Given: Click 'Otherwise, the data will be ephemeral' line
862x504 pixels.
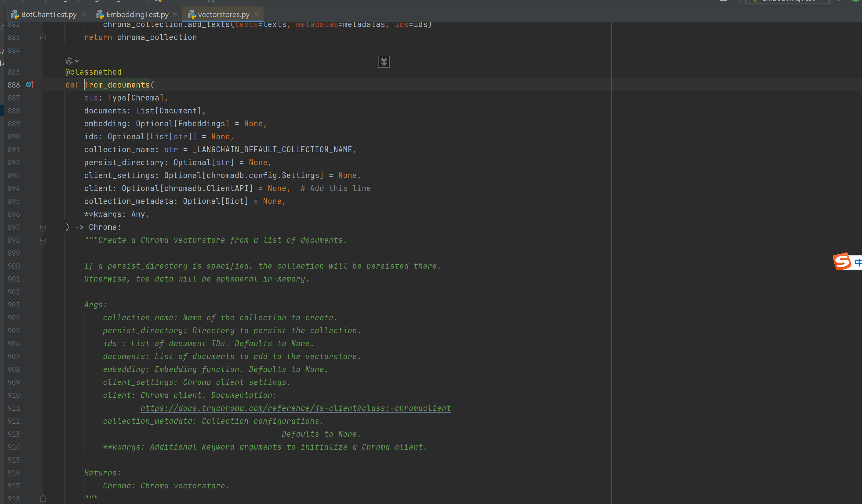Looking at the screenshot, I should click(x=197, y=279).
